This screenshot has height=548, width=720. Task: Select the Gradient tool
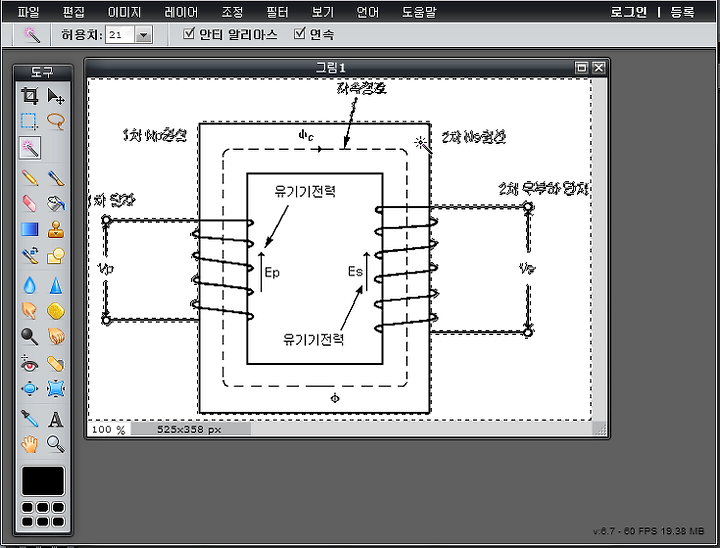click(x=29, y=229)
